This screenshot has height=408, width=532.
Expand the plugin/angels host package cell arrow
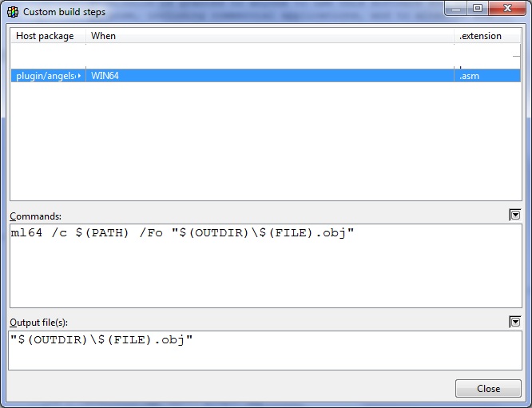coord(79,76)
